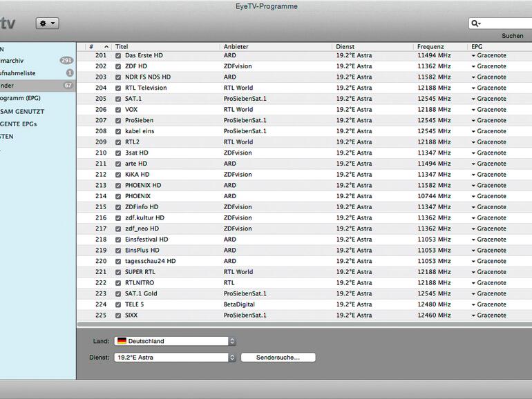Click the horizontal scrollbar under channel list
The image size is (532, 399).
coord(304,324)
